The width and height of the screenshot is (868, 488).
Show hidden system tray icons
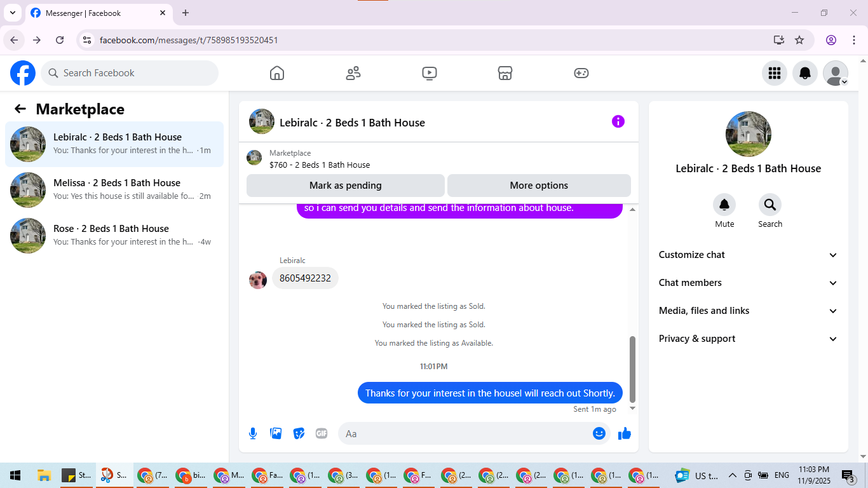click(732, 475)
